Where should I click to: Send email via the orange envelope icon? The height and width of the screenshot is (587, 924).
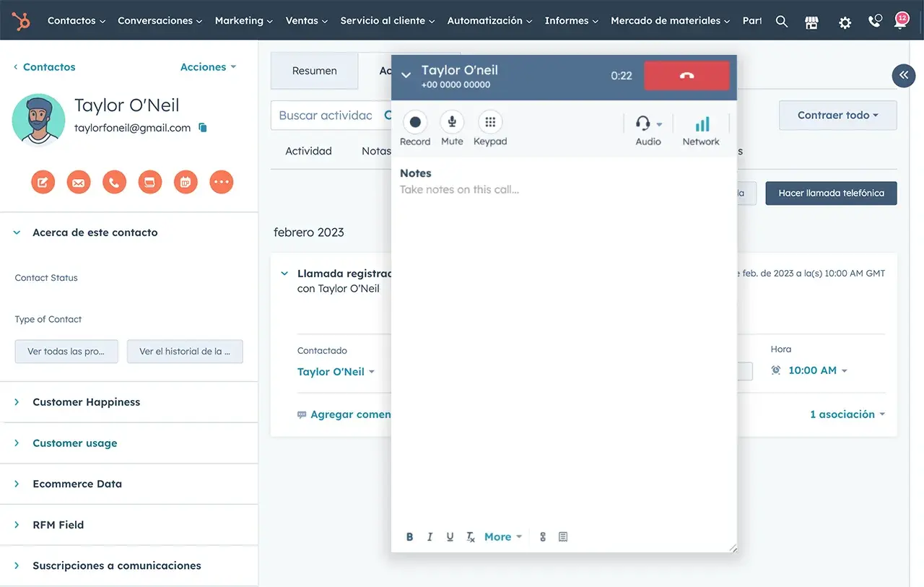click(x=79, y=182)
